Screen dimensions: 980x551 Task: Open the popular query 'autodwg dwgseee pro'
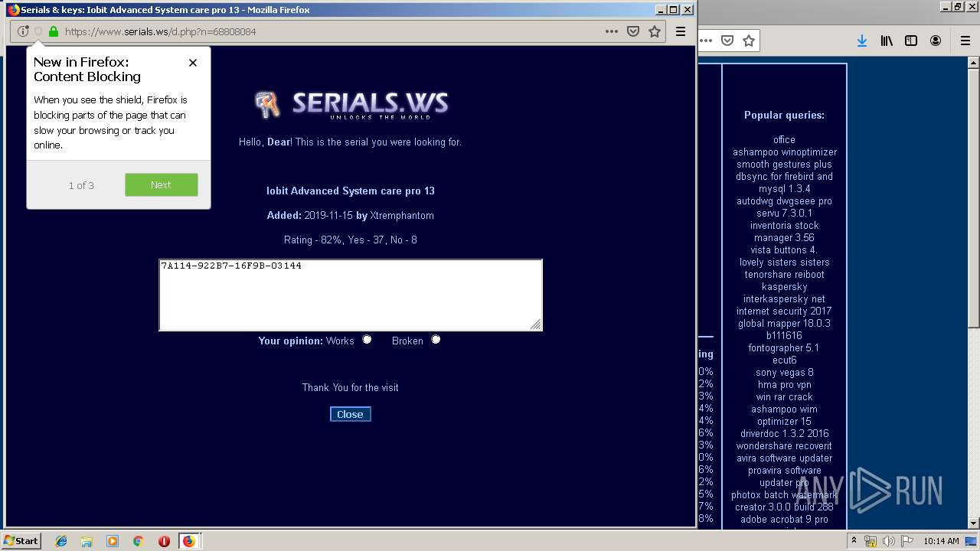click(784, 201)
